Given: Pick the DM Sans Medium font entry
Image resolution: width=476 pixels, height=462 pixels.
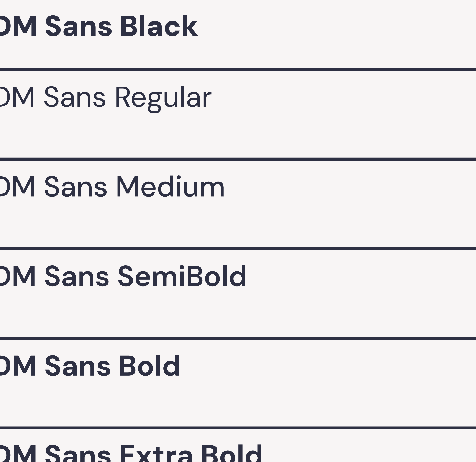Looking at the screenshot, I should point(112,187).
